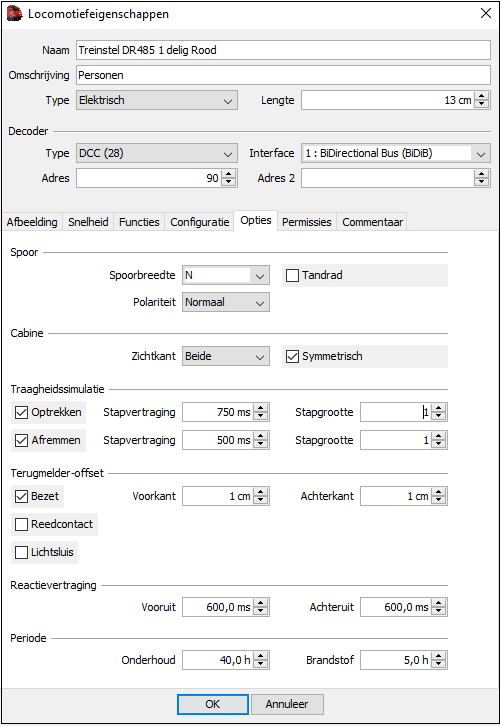Click the OK button
The width and height of the screenshot is (500, 726).
(x=213, y=704)
